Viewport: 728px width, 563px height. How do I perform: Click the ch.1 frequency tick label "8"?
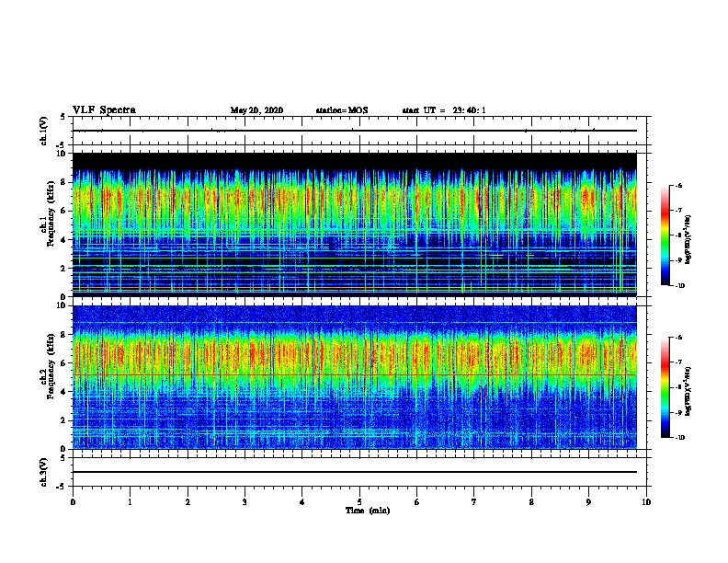64,182
